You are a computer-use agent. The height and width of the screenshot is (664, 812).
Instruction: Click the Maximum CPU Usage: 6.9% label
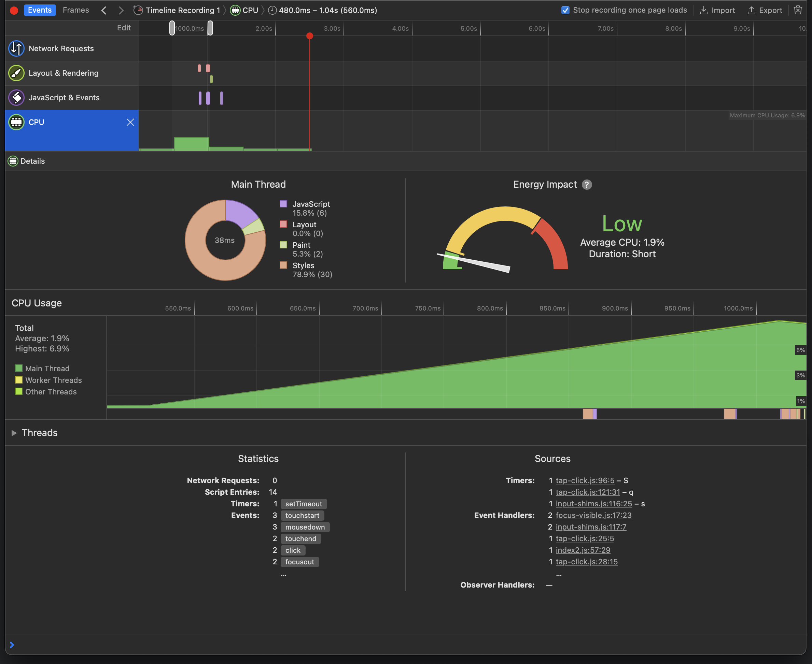[767, 115]
